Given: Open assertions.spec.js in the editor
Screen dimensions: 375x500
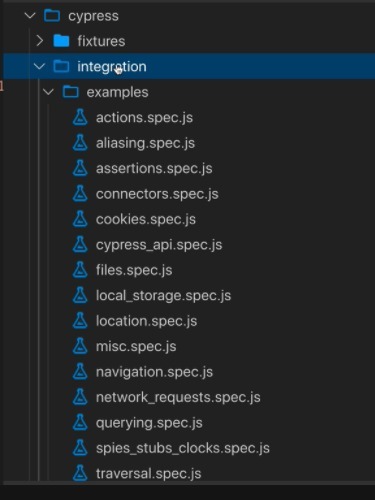Looking at the screenshot, I should (x=154, y=169).
